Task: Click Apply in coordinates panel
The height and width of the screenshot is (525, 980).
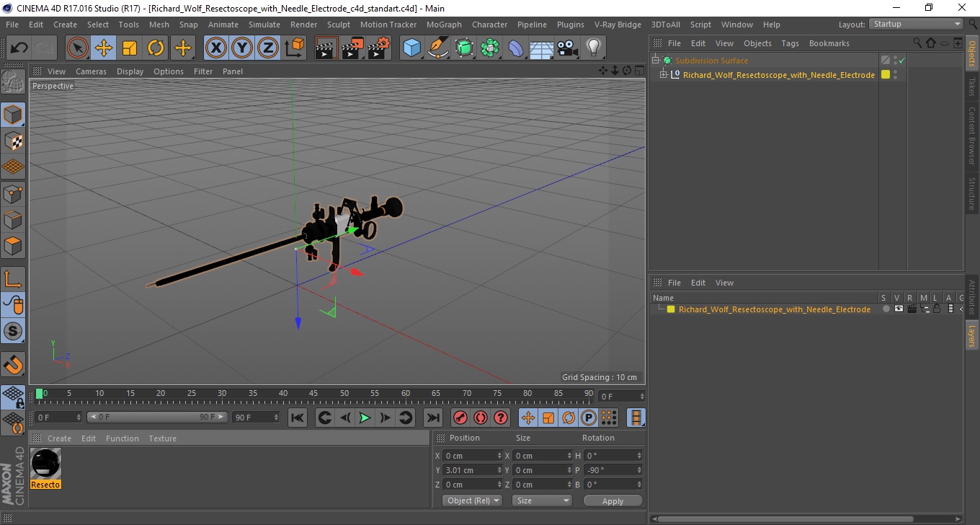Action: coord(612,501)
